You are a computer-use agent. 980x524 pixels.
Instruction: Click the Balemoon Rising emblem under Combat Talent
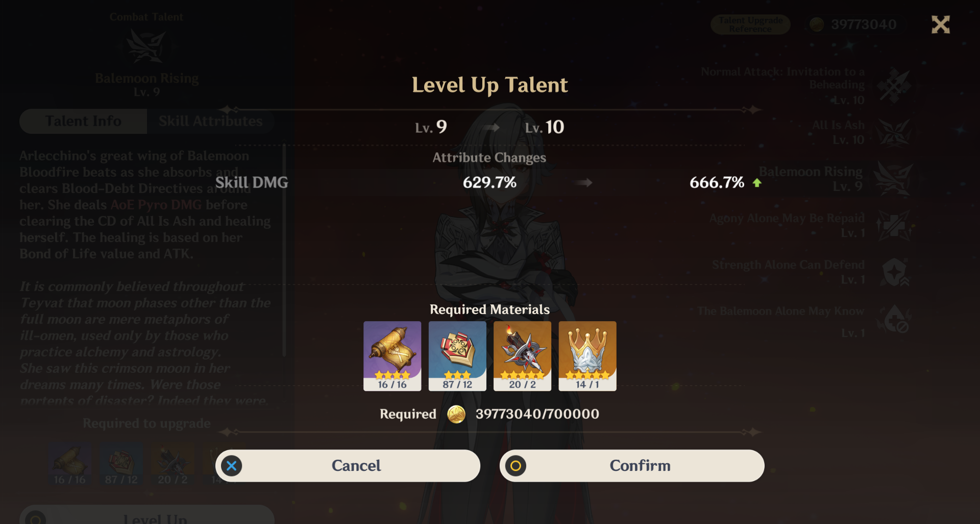coord(146,46)
